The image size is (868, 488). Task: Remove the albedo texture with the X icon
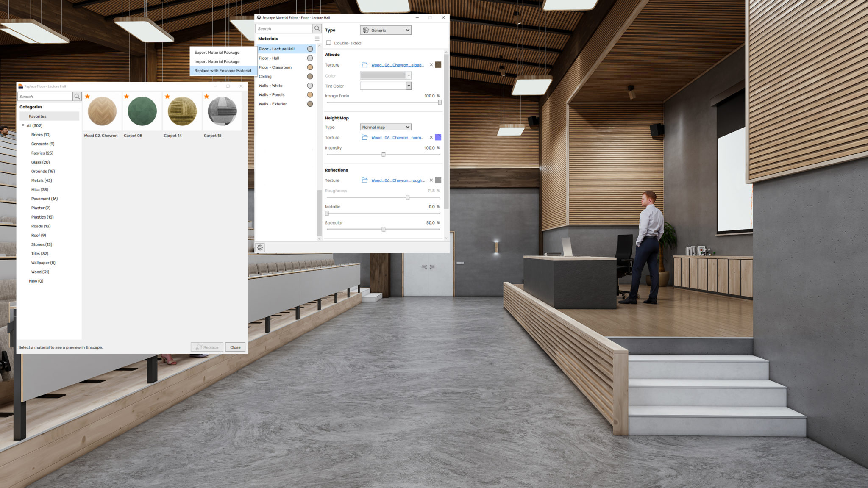[x=431, y=64]
